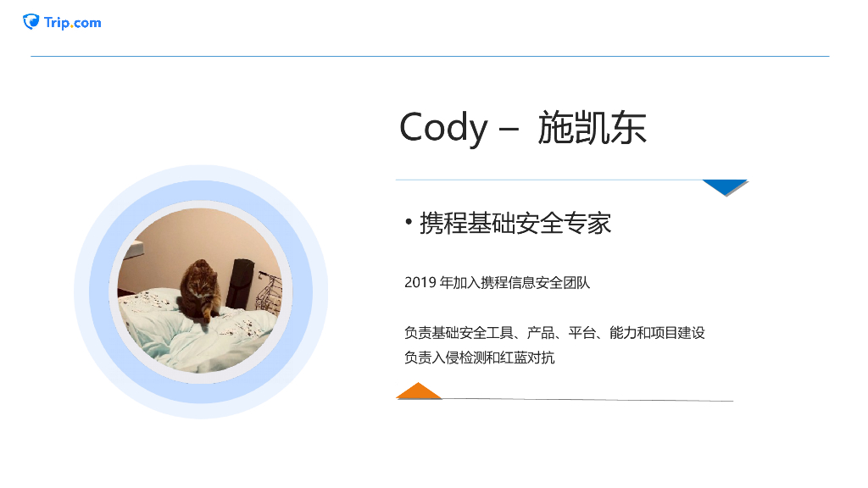Click the blue downward triangle decoration

[x=726, y=187]
